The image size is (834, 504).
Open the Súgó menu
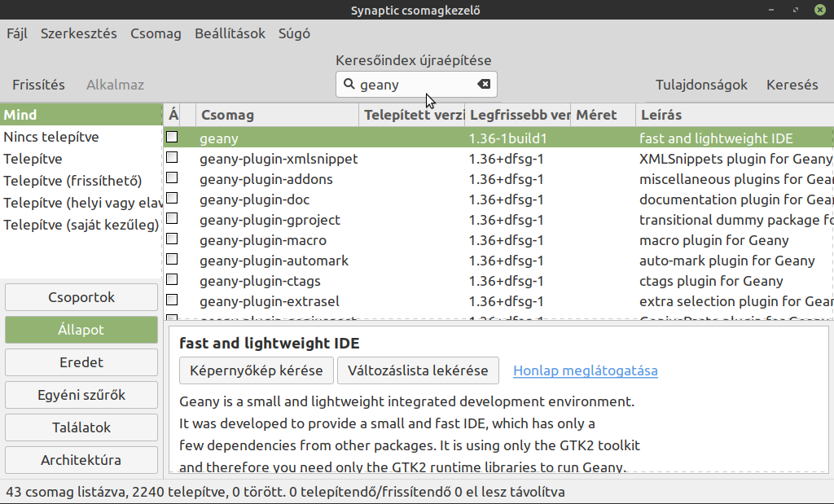(x=294, y=33)
